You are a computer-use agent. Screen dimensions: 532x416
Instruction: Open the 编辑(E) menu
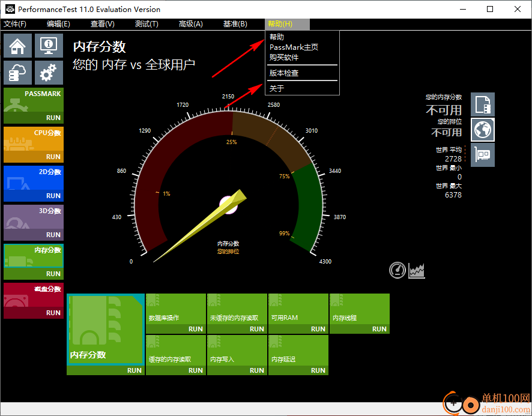tap(58, 24)
